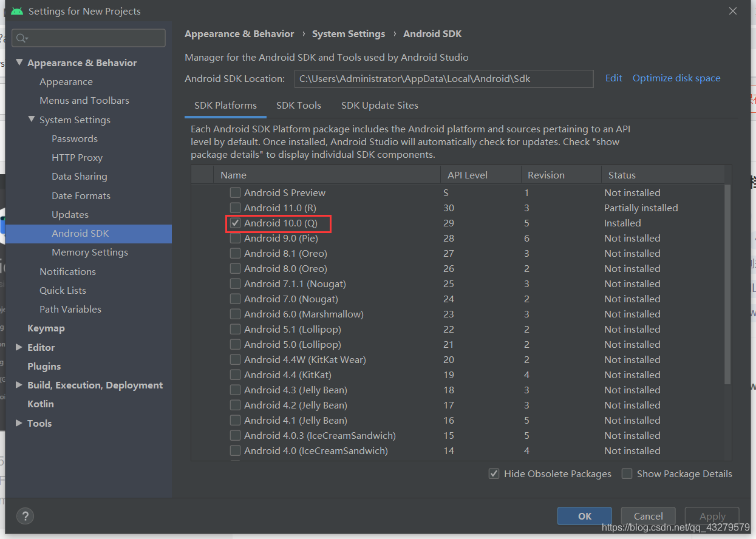The width and height of the screenshot is (756, 539).
Task: Check the Android 8.1 (Oreo) checkbox
Action: point(235,253)
